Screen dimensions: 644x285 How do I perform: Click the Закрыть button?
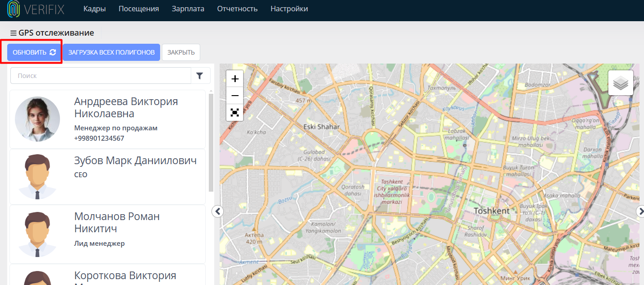[181, 52]
